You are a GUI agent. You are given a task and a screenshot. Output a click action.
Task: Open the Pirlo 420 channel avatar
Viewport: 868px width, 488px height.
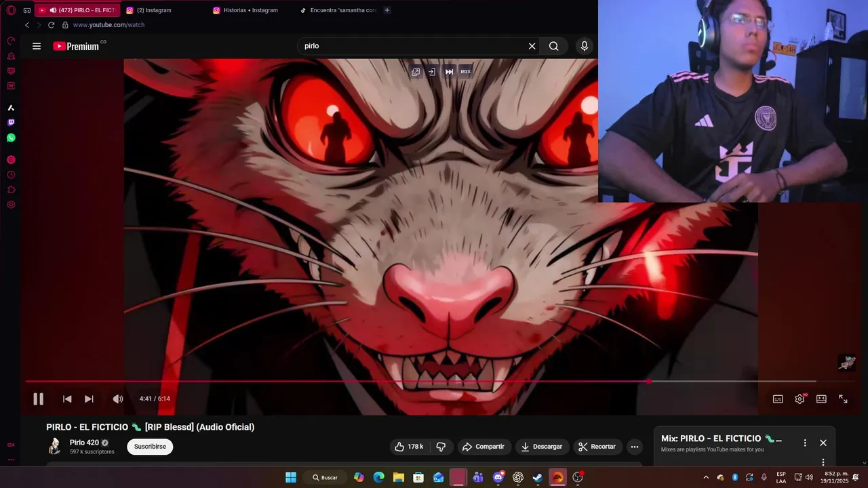(54, 446)
